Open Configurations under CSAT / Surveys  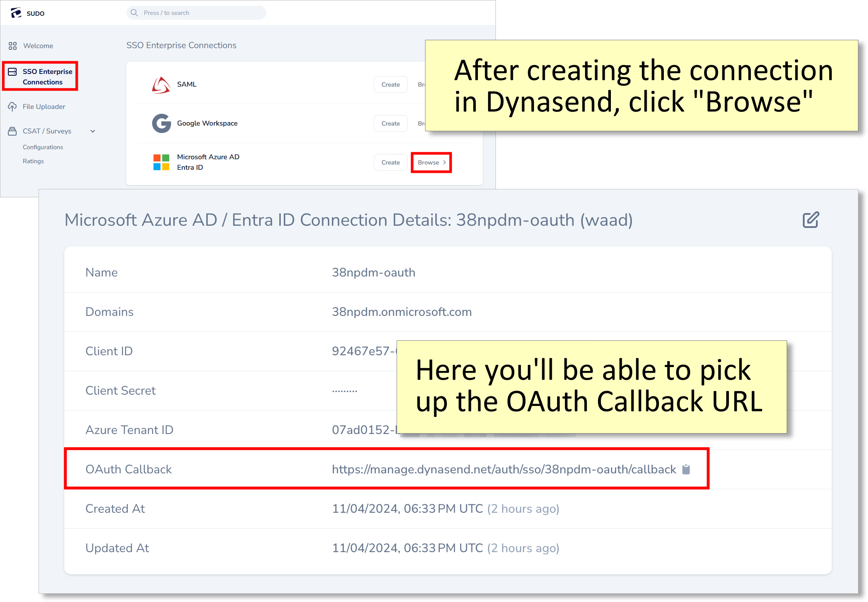click(x=43, y=147)
